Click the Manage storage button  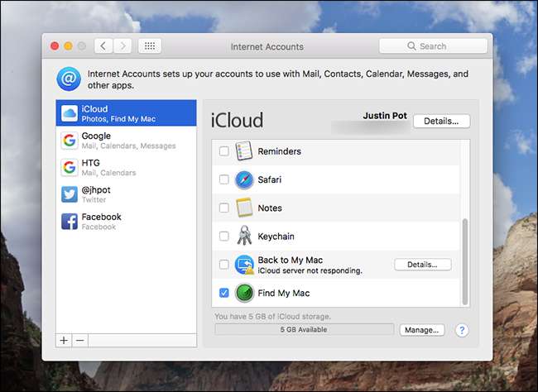point(421,330)
